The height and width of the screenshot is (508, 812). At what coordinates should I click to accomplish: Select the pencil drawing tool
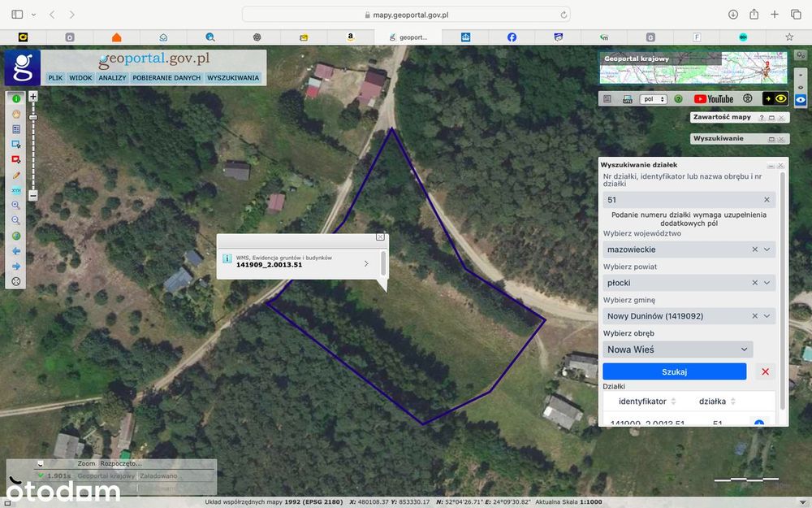16,176
